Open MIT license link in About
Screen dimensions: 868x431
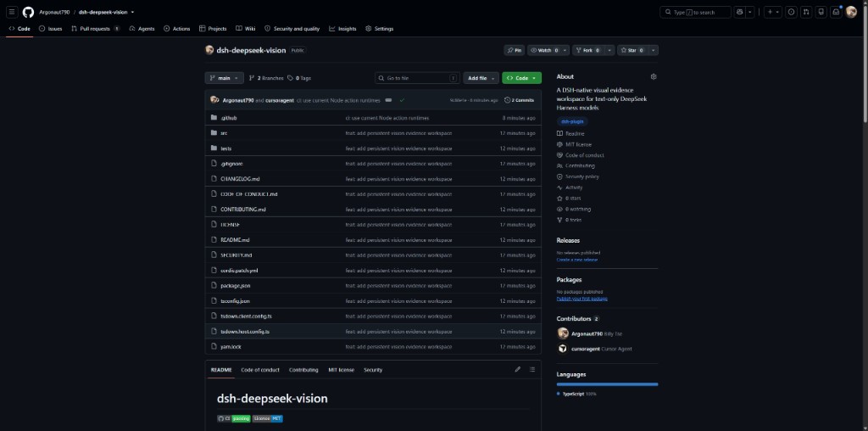click(x=574, y=144)
